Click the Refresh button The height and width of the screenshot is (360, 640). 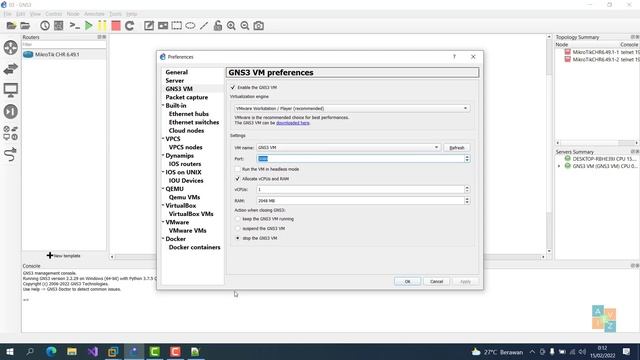457,148
